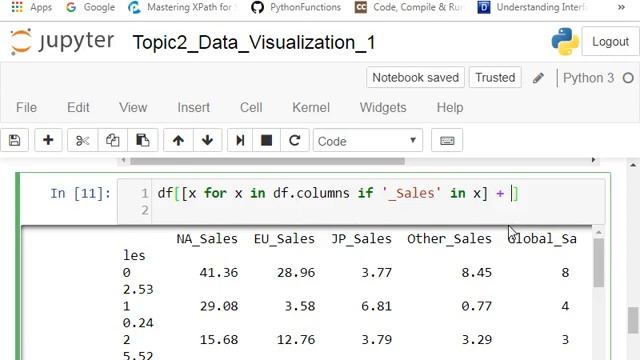Click the empty line 2 of the code cell
The height and width of the screenshot is (360, 640).
[378, 210]
